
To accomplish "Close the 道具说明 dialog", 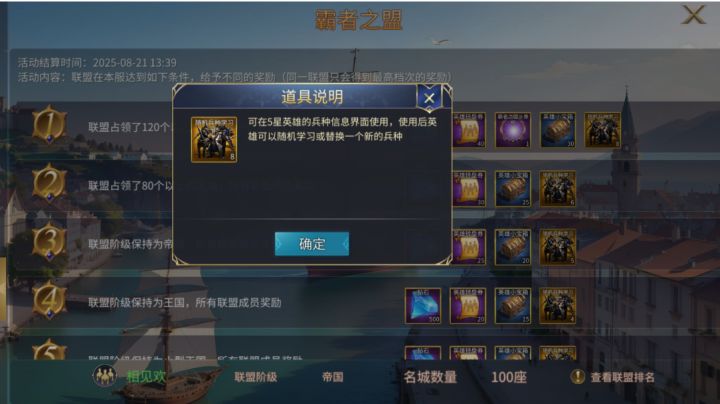I will coord(429,98).
